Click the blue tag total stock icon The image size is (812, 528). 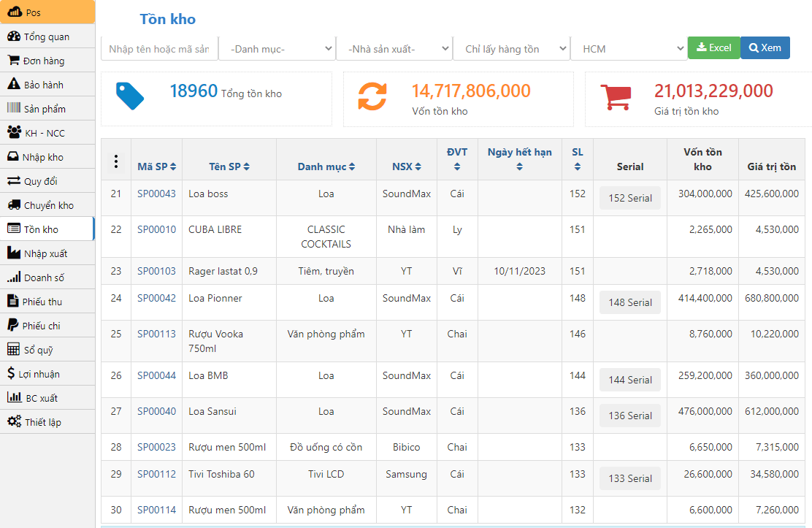[130, 96]
